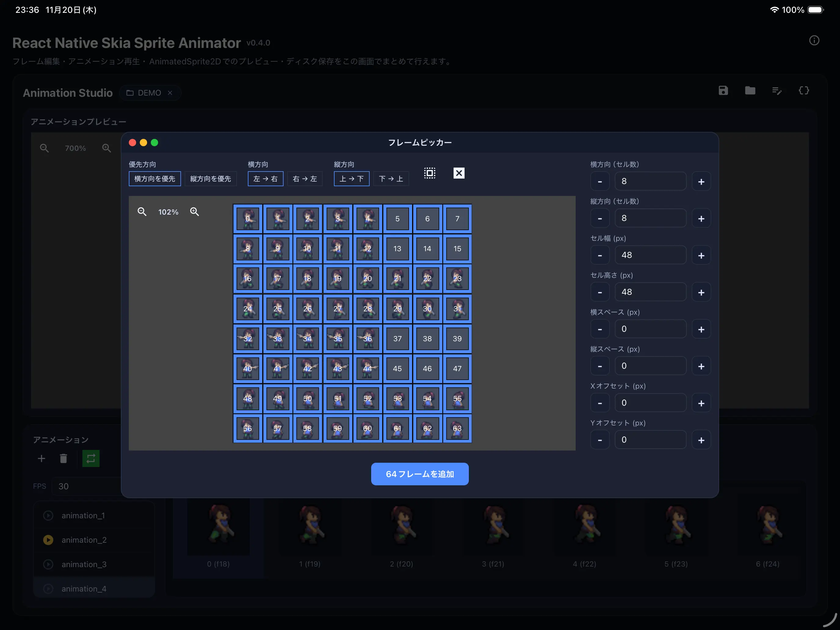Select 縦方向を優先 priority option
The height and width of the screenshot is (630, 840).
pos(210,179)
